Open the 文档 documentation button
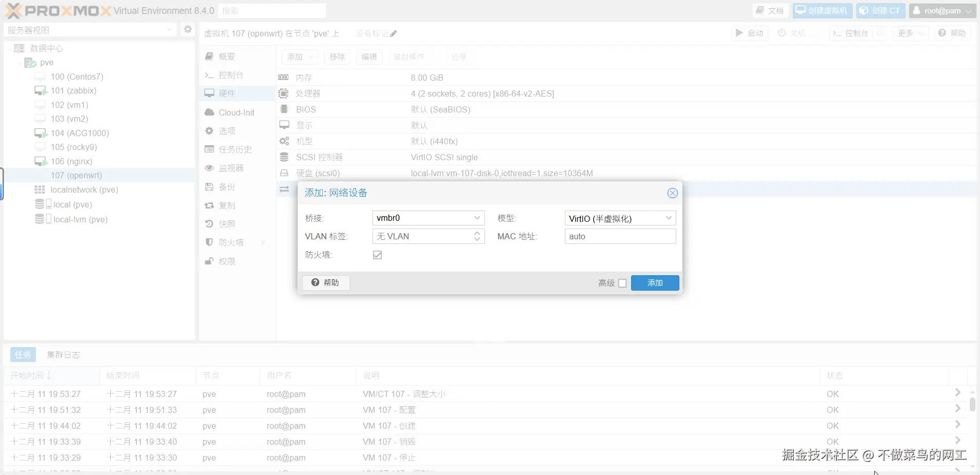The image size is (980, 475). pos(770,11)
